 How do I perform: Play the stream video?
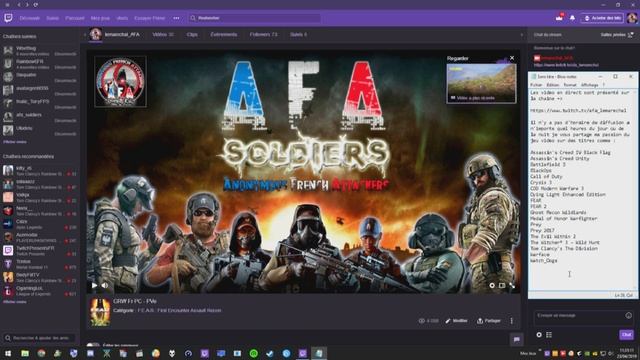pyautogui.click(x=94, y=285)
